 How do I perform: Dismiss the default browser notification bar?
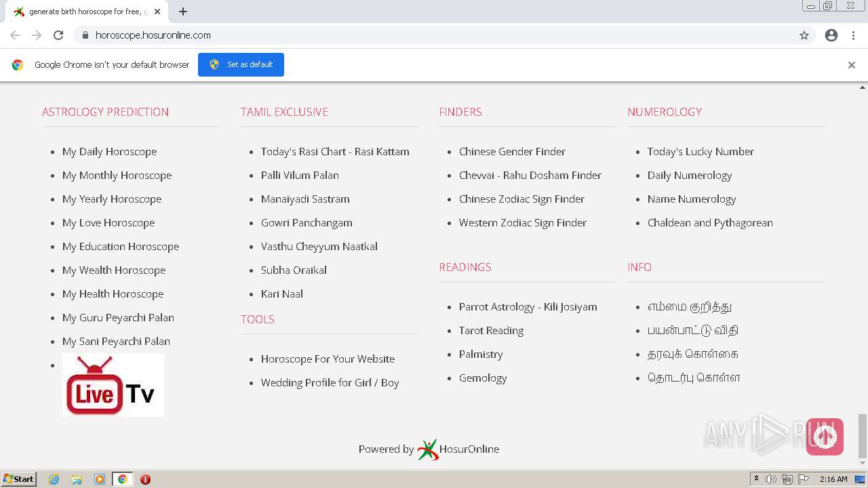click(x=852, y=65)
